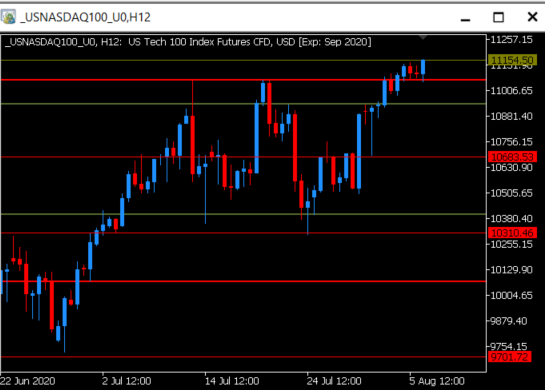Click the 2 Jul 12:00 time label

pyautogui.click(x=127, y=381)
